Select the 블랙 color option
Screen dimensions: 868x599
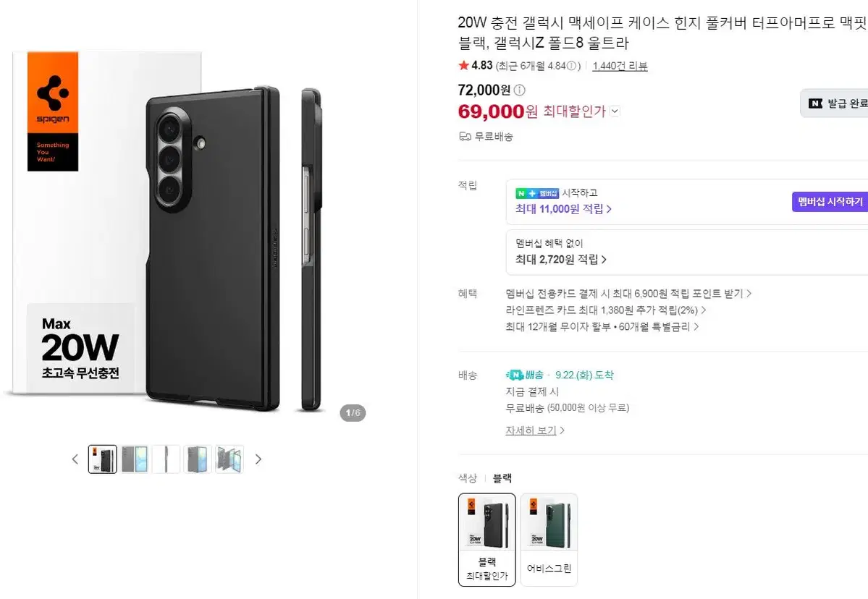[487, 539]
